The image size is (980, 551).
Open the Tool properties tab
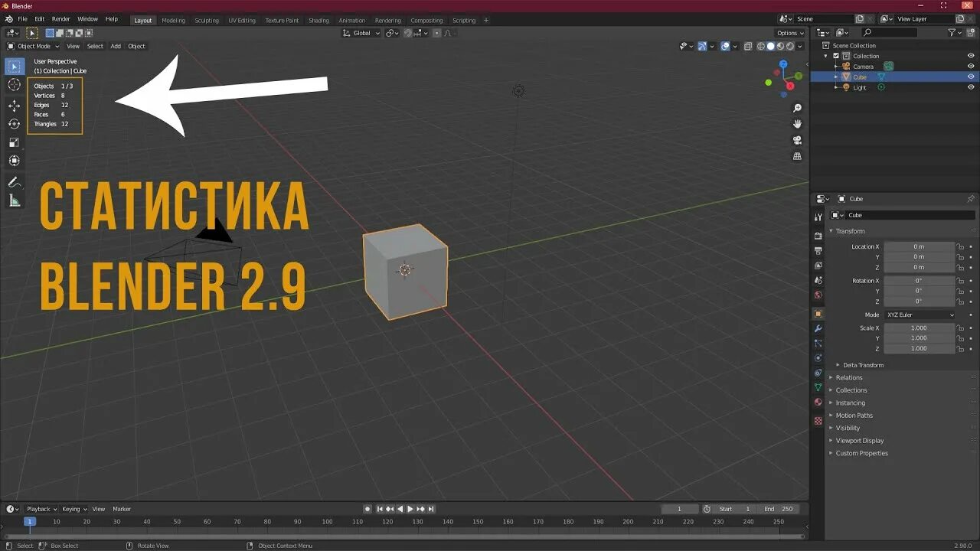click(x=818, y=217)
